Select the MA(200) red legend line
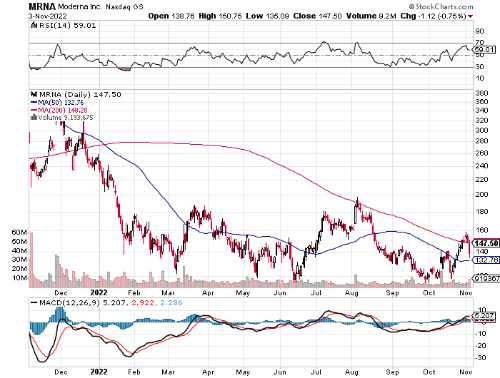Image resolution: width=500 pixels, height=378 pixels. point(34,110)
